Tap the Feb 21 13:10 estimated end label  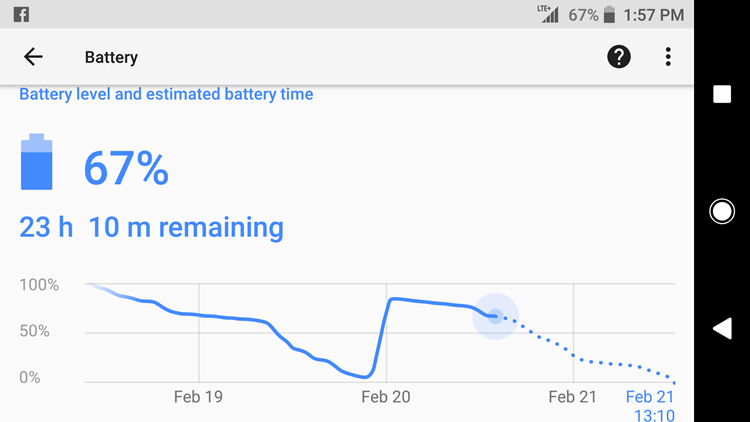tap(650, 406)
